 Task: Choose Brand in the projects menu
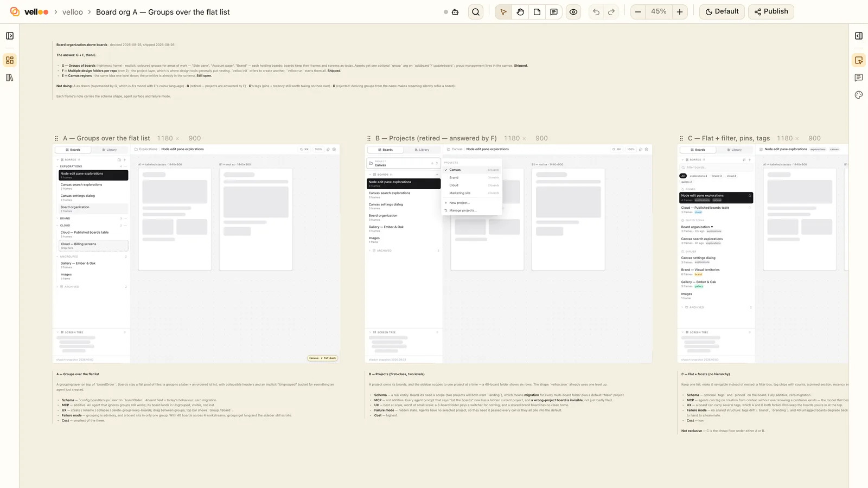pos(472,177)
